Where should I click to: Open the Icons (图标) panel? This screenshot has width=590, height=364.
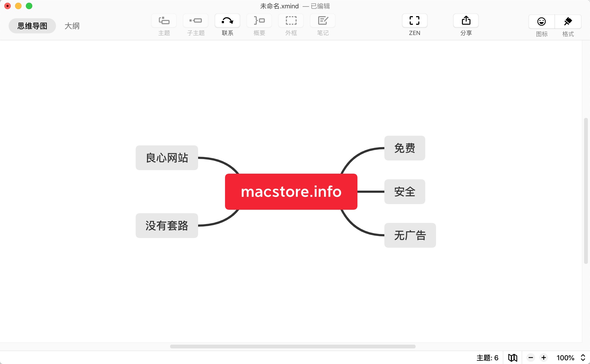[542, 22]
